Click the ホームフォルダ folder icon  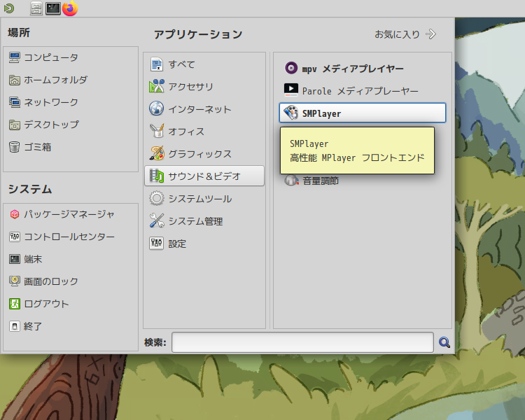pyautogui.click(x=15, y=80)
